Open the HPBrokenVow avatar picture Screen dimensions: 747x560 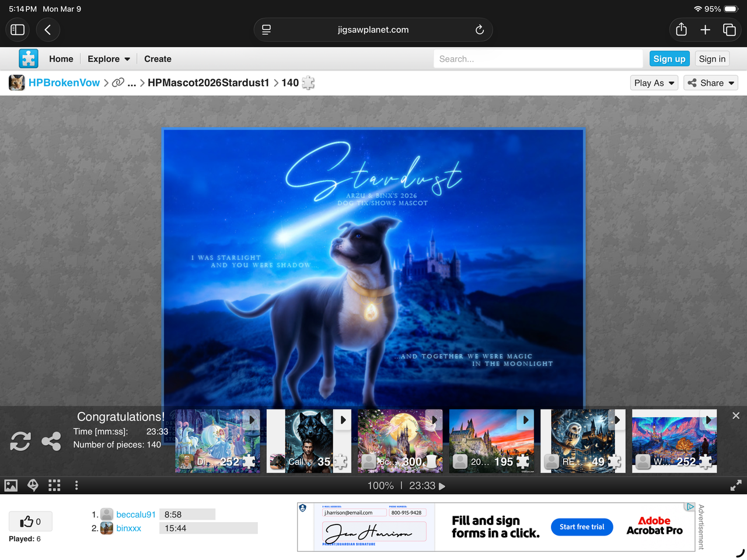coord(17,83)
